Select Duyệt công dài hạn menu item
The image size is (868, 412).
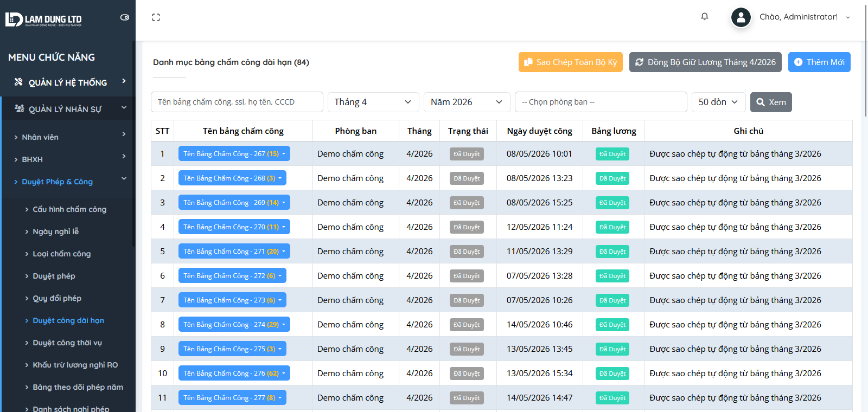click(x=68, y=320)
